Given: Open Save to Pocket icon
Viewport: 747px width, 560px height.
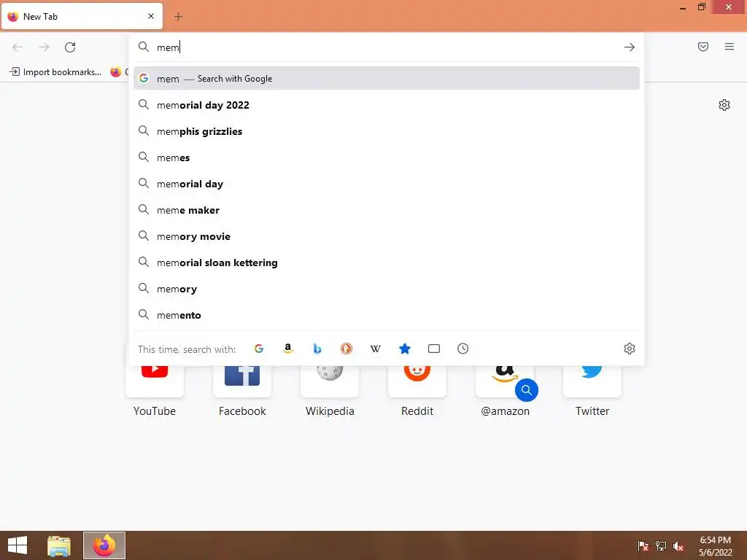Looking at the screenshot, I should (703, 47).
